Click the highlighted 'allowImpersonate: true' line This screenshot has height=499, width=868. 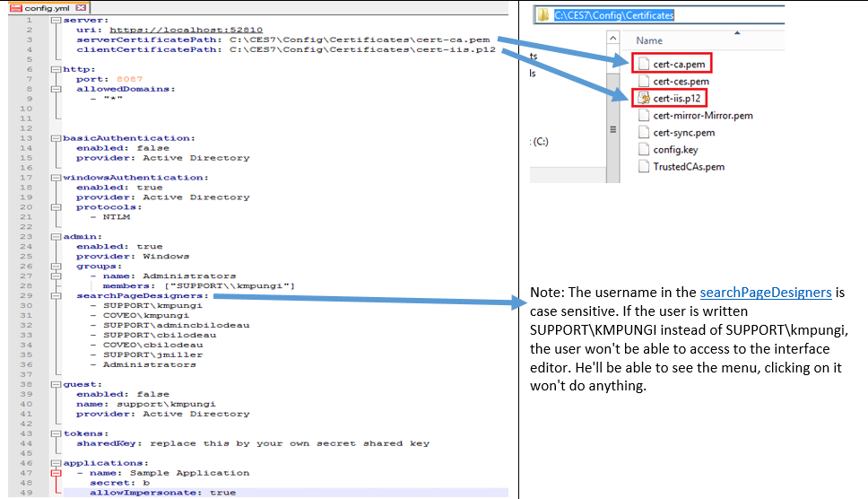(x=163, y=493)
